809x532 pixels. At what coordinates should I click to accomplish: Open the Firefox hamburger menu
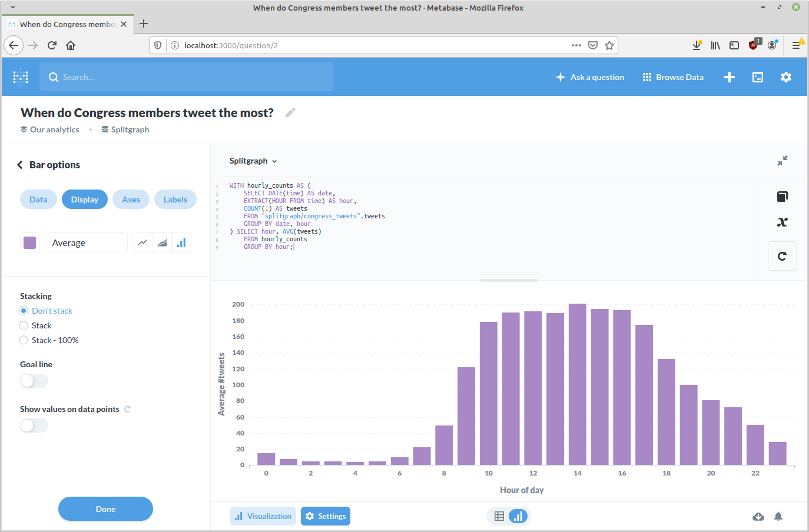[796, 45]
